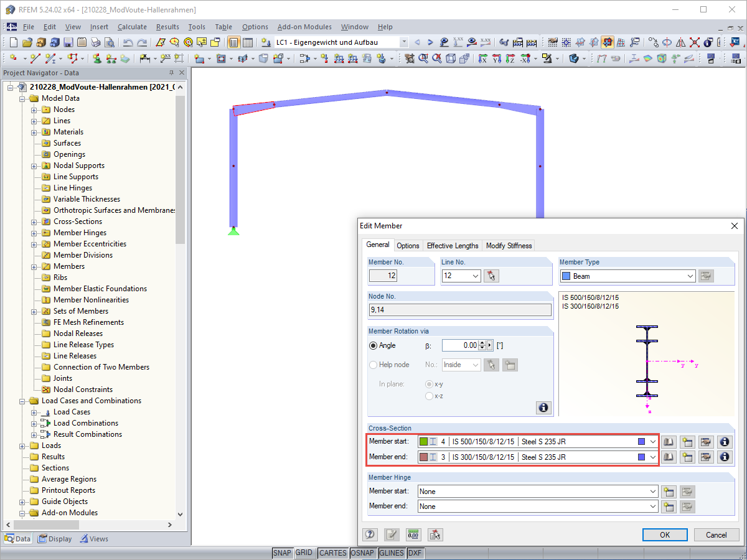Click the angle β input field
Image resolution: width=747 pixels, height=560 pixels.
click(x=460, y=345)
